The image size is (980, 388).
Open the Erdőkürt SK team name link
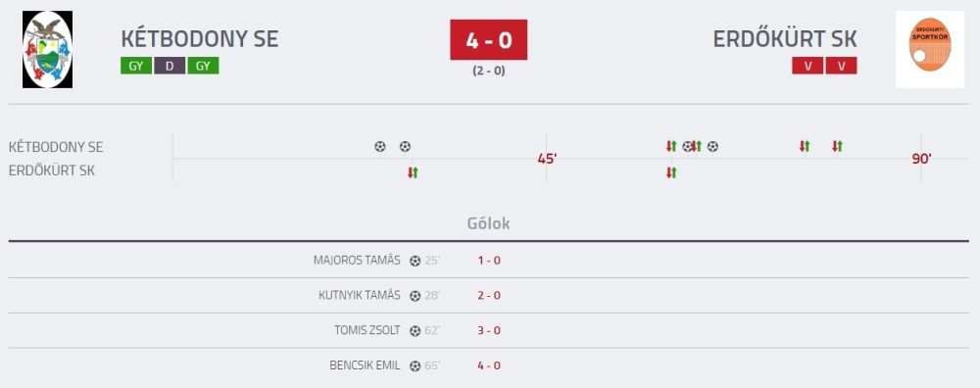click(784, 39)
